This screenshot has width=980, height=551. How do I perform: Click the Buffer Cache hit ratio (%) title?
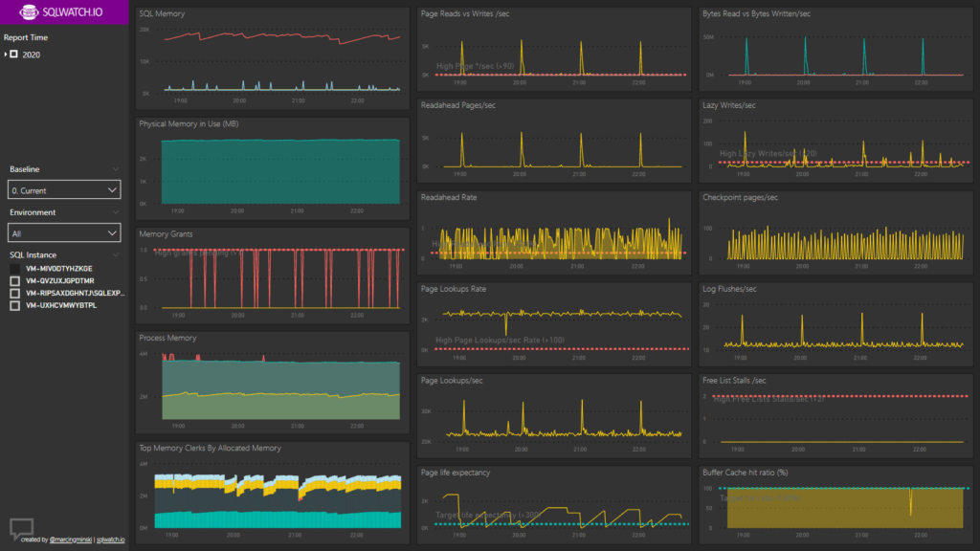745,473
